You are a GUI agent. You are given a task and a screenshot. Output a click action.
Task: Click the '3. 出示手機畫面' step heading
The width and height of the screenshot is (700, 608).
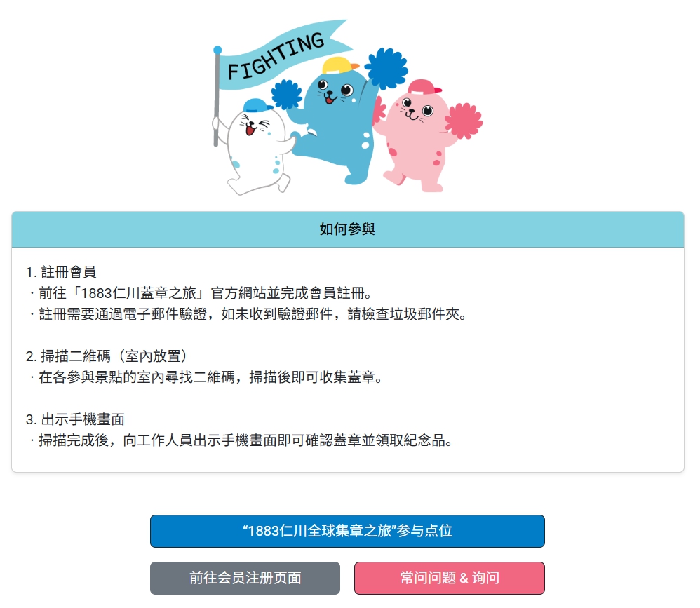[x=75, y=419]
